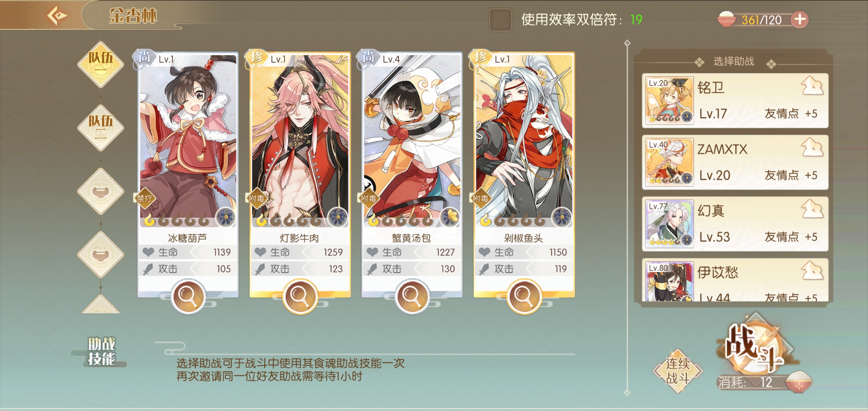Click the rabbit icon beside 铭卫
868x411 pixels.
point(812,86)
